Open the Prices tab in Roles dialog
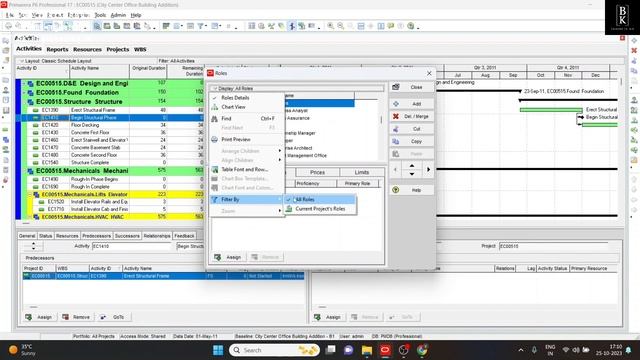This screenshot has width=640, height=360. 317,172
